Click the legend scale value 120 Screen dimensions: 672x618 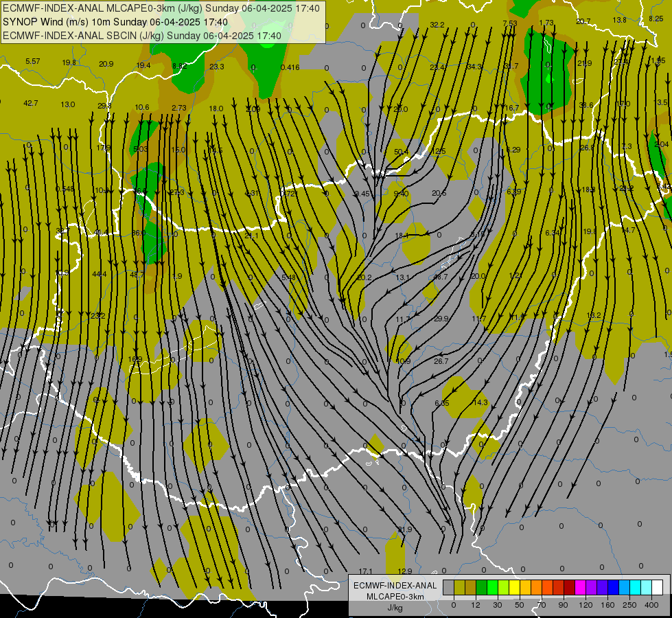tap(586, 605)
